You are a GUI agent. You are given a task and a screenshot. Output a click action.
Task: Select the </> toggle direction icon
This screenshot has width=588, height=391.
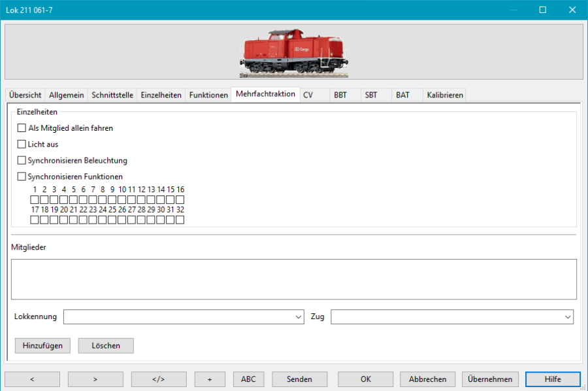pos(159,379)
